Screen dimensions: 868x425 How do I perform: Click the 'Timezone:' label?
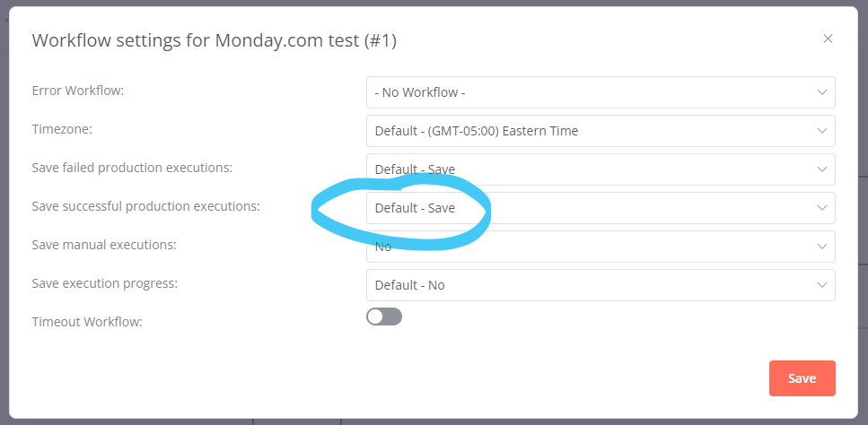pyautogui.click(x=62, y=129)
